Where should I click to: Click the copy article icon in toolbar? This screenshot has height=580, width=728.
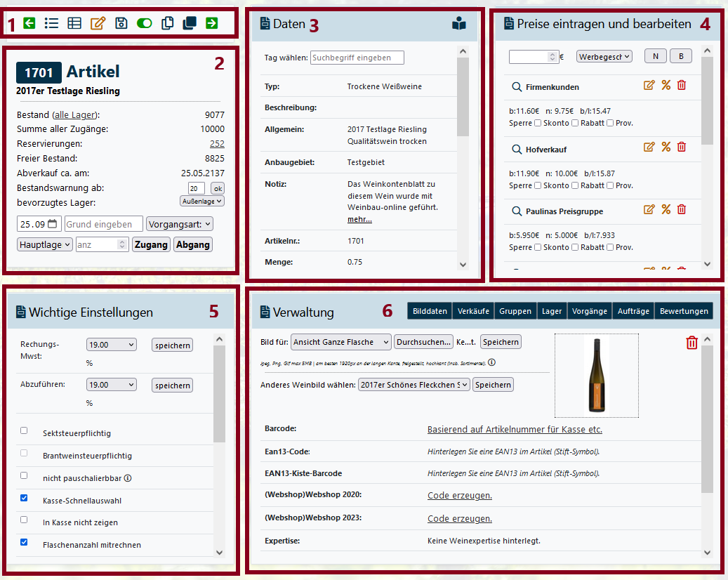pyautogui.click(x=167, y=23)
